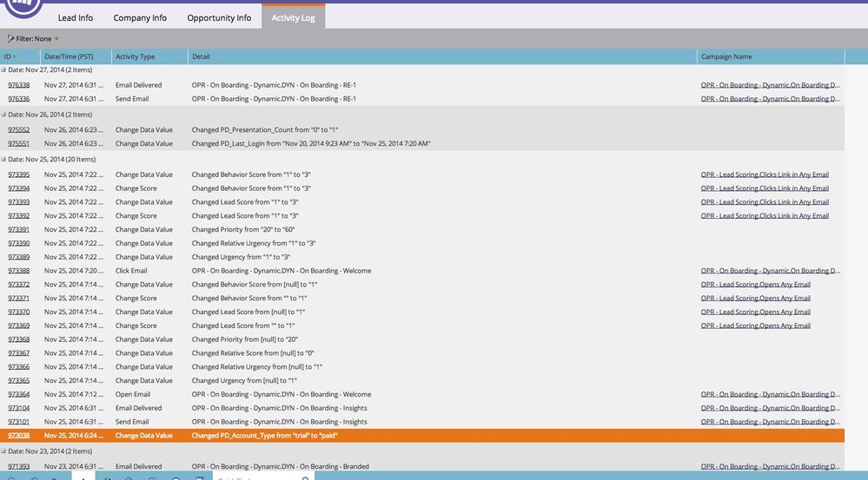Screen dimensions: 868x480
Task: Go to the Opportunity Info tab
Action: 219,17
